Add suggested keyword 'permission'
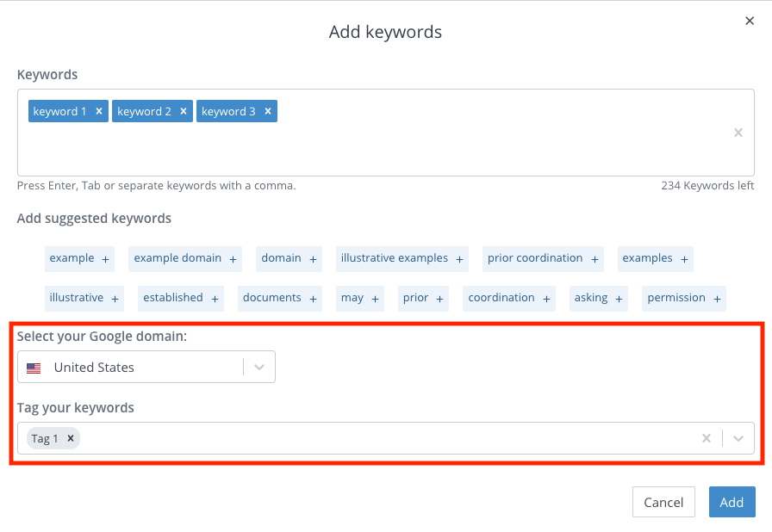This screenshot has width=772, height=532. coord(684,299)
